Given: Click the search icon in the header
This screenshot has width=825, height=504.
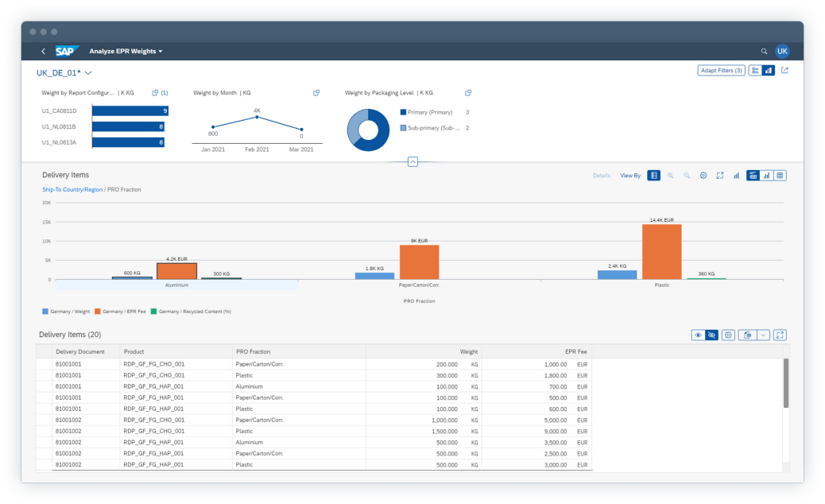Looking at the screenshot, I should (x=764, y=51).
